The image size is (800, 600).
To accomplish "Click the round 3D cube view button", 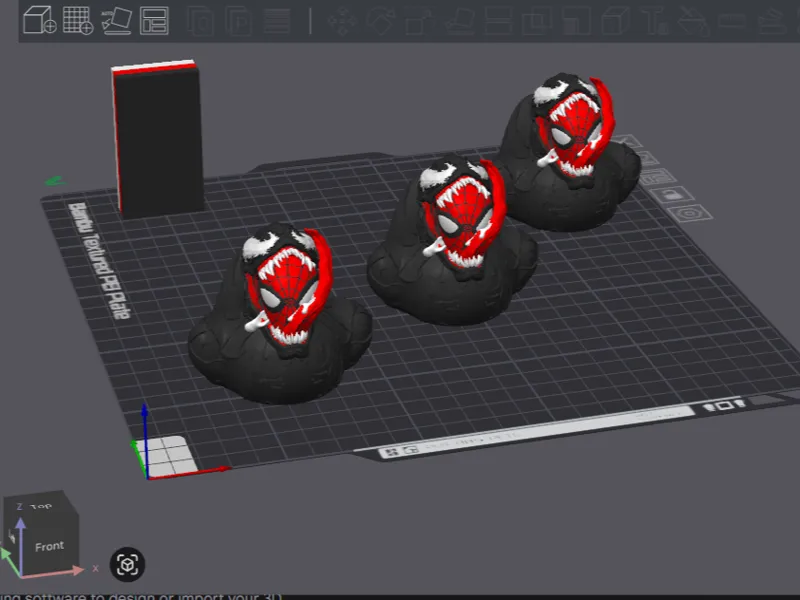I will pyautogui.click(x=128, y=564).
